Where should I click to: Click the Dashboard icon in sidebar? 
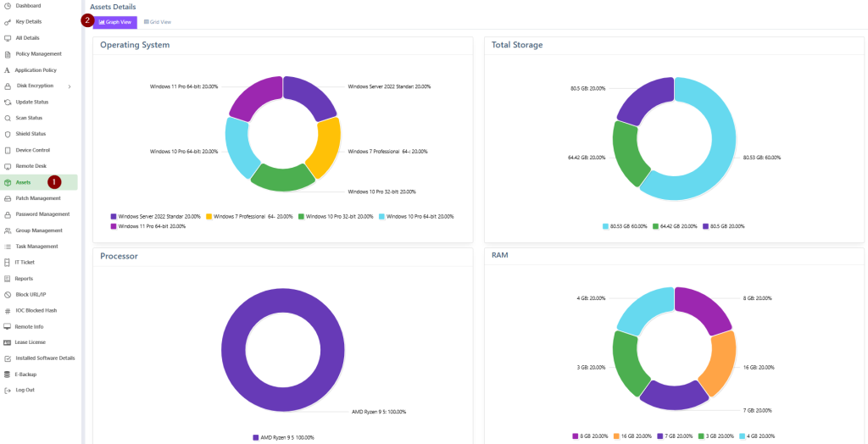(8, 6)
